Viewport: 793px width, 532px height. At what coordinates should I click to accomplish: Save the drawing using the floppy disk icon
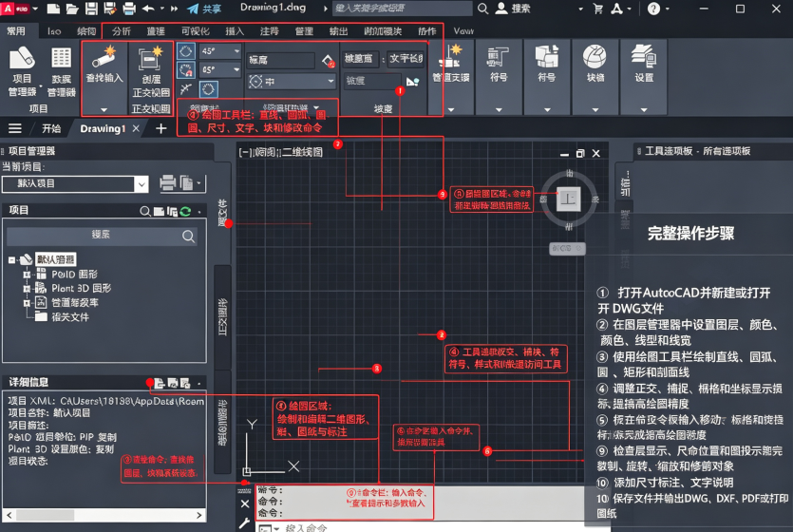[x=91, y=9]
